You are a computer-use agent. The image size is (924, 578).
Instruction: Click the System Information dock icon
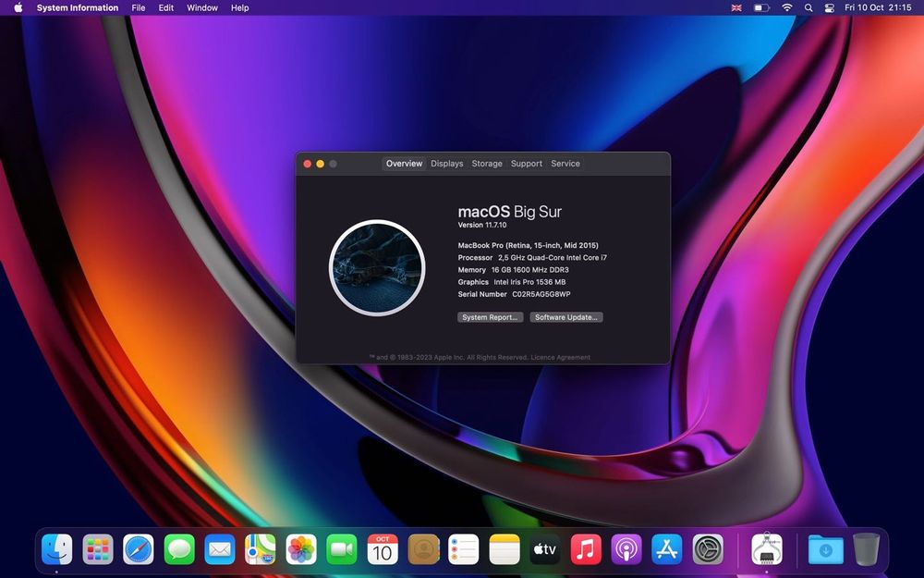767,549
